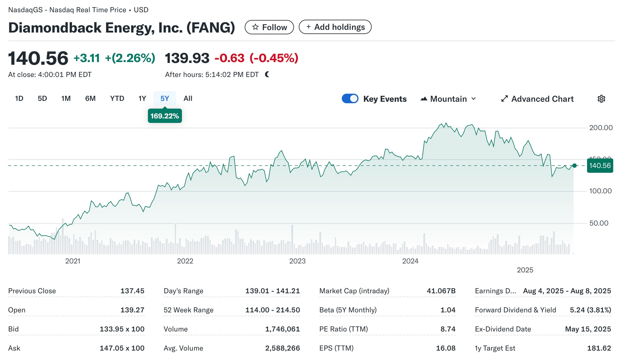628x364 pixels.
Task: Click the Volume value 1,746,061
Action: coord(282,329)
